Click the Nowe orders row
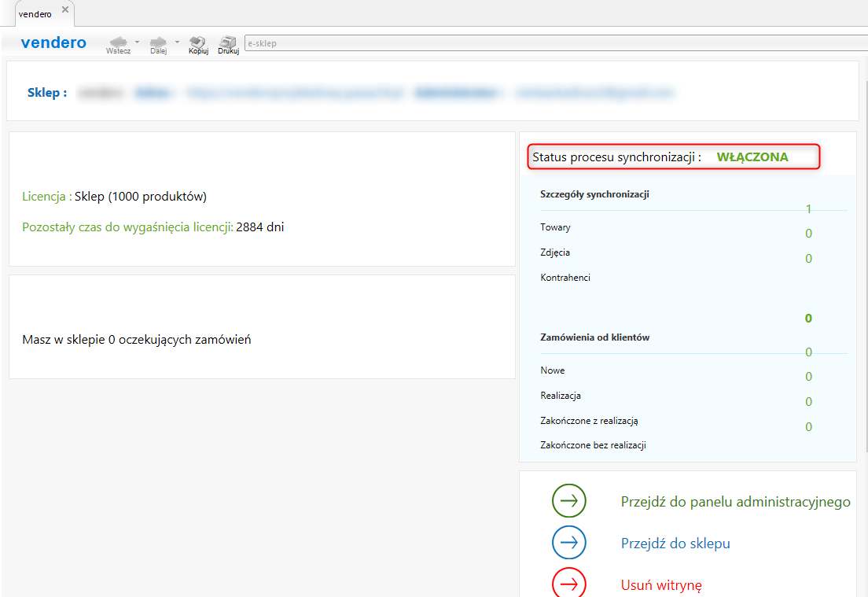Viewport: 868px width, 597px height. (x=553, y=370)
